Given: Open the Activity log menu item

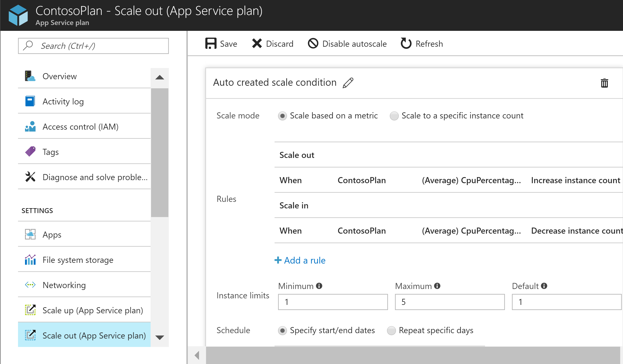Looking at the screenshot, I should point(62,101).
